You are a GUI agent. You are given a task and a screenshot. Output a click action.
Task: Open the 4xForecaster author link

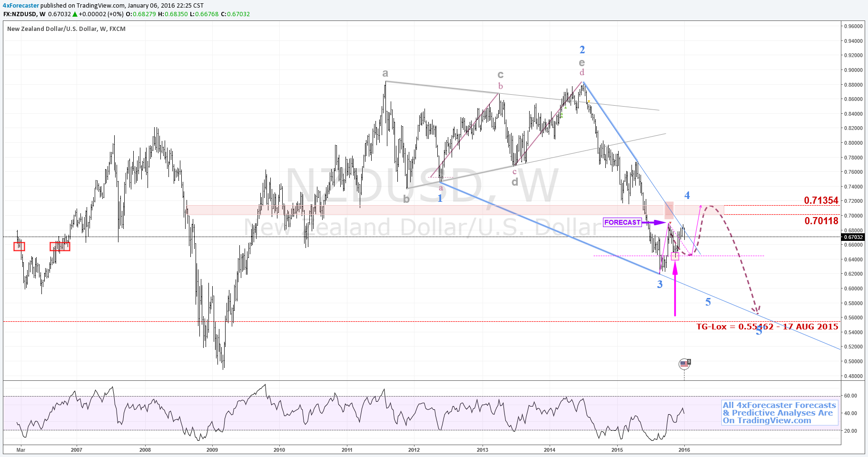(x=20, y=6)
